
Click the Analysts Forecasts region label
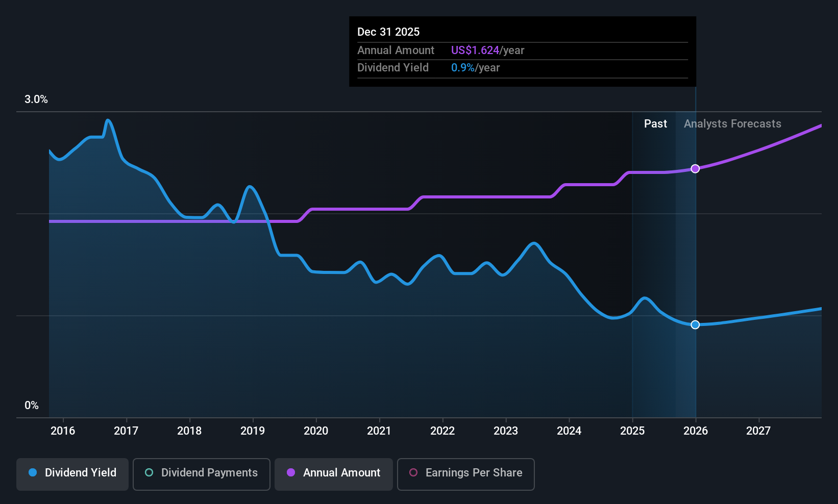tap(732, 124)
